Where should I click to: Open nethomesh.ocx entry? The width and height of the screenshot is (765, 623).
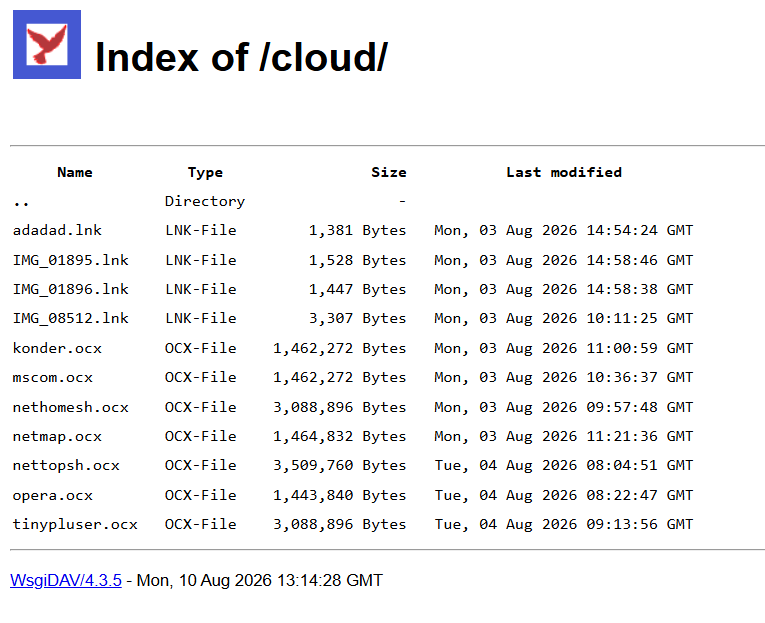pyautogui.click(x=71, y=407)
